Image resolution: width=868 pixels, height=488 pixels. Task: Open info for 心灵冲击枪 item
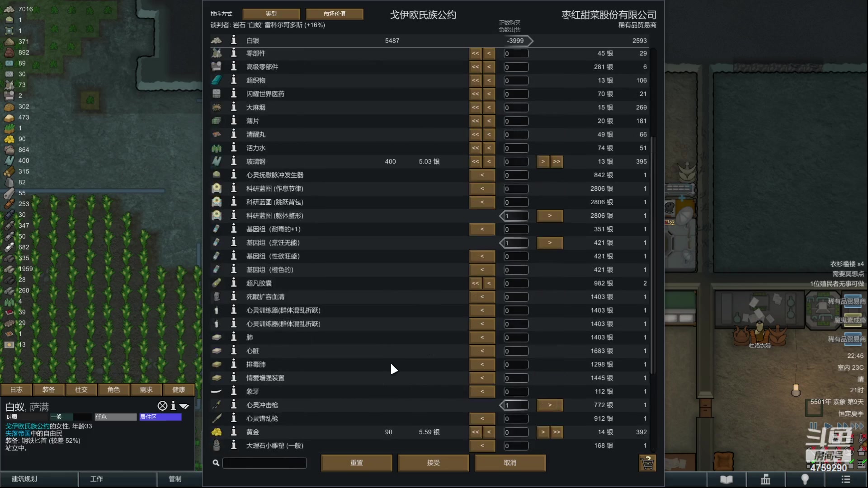(234, 405)
